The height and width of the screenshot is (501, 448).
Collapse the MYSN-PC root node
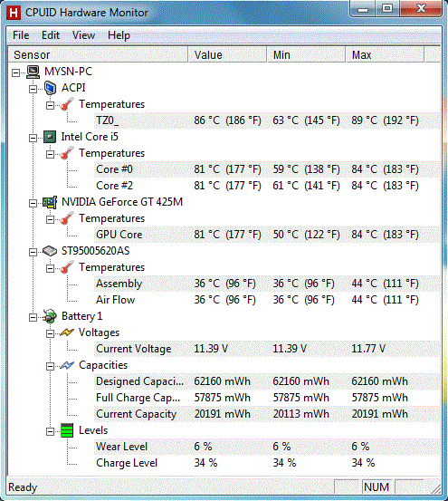(15, 72)
